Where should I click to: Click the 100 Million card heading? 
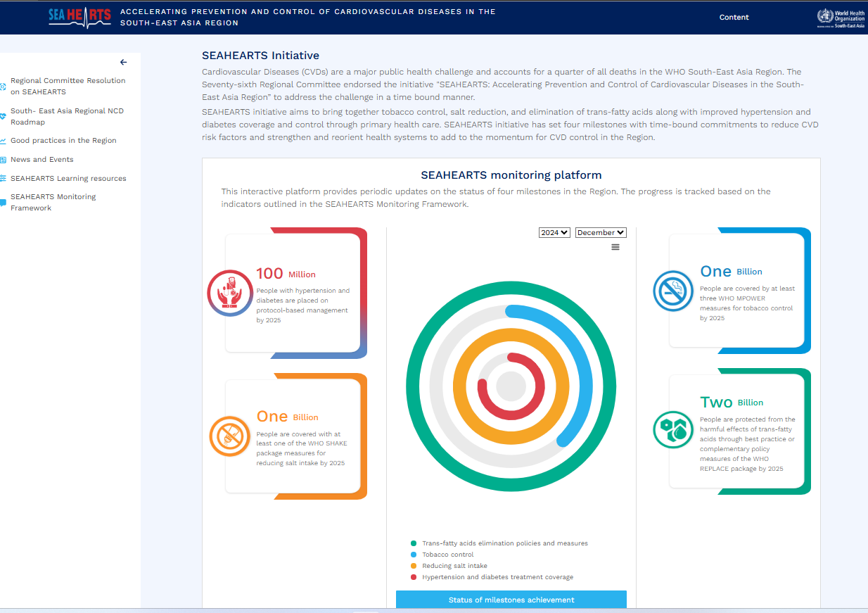tap(286, 274)
